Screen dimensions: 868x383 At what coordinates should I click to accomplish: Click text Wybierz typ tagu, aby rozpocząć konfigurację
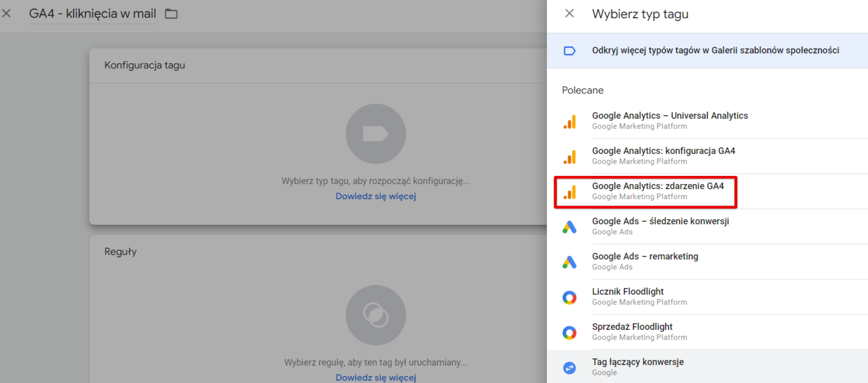click(376, 181)
